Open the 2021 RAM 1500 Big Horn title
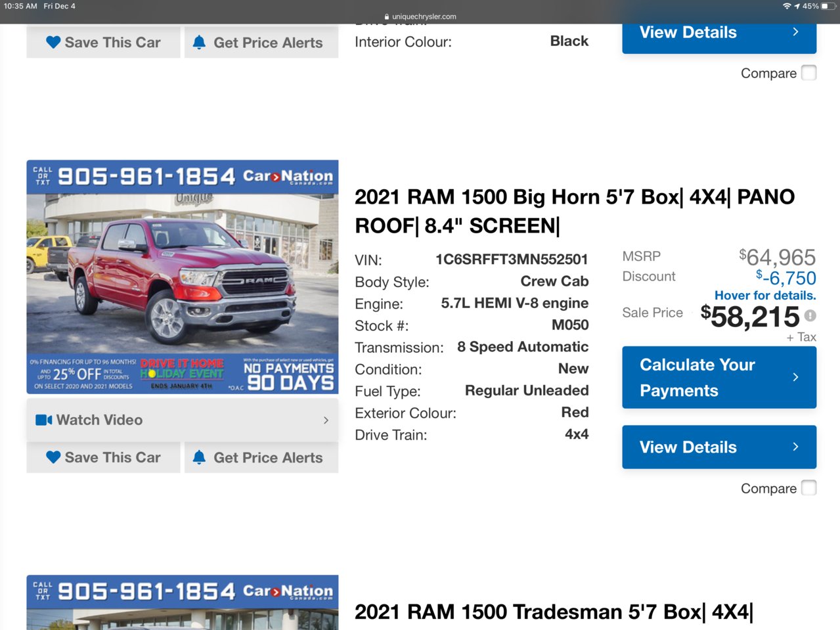Viewport: 840px width, 630px height. (x=575, y=211)
